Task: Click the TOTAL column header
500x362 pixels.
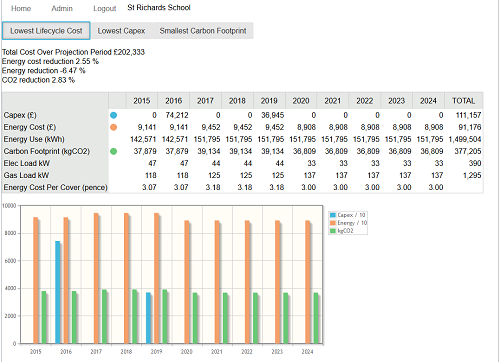Action: tap(464, 101)
